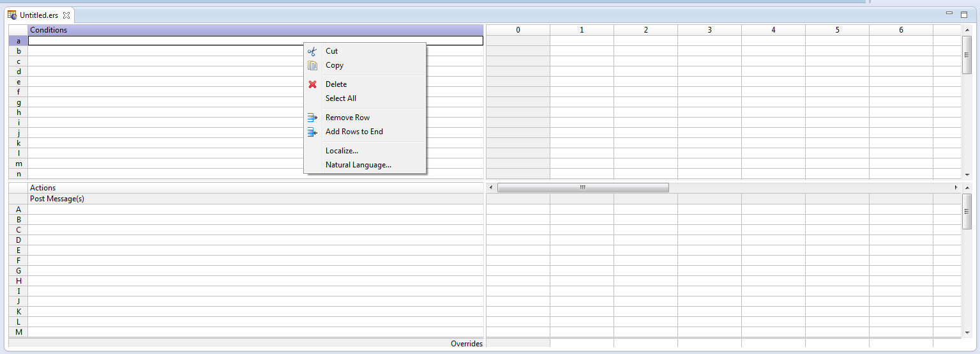Image resolution: width=980 pixels, height=354 pixels.
Task: Select action row header H
Action: 19,281
